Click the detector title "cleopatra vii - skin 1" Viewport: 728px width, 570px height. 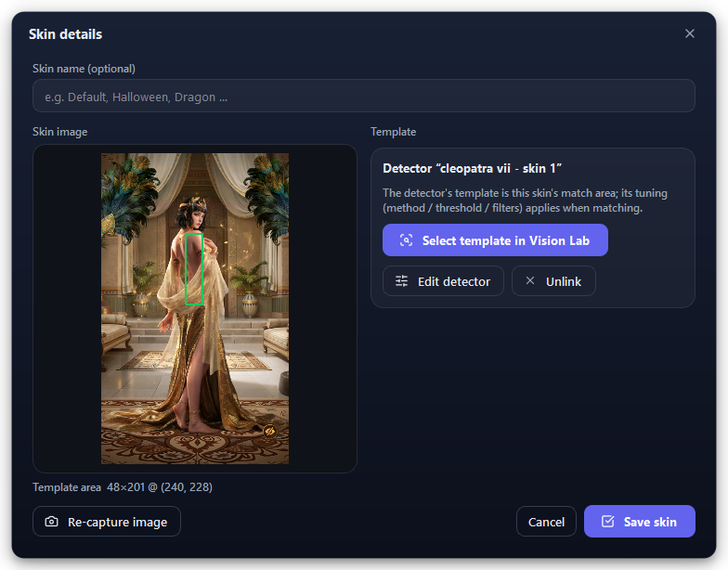472,168
